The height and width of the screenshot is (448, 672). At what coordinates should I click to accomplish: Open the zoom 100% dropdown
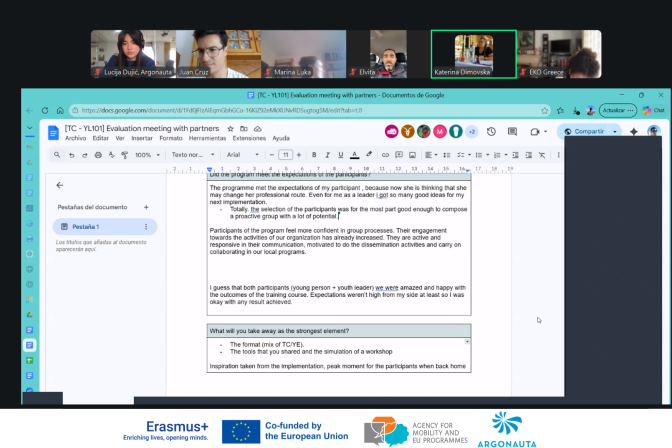[146, 155]
